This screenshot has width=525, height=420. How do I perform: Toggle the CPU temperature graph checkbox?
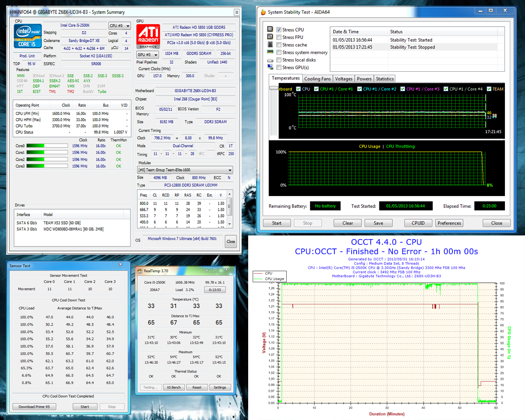298,89
